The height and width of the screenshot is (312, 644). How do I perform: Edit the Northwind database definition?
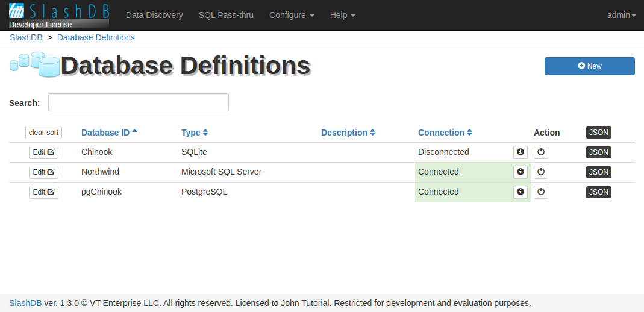coord(43,172)
